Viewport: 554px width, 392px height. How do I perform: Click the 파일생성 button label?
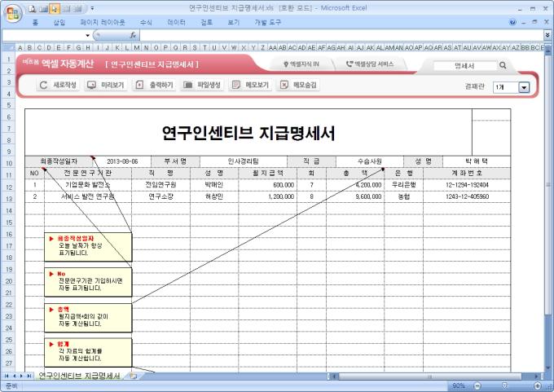coord(209,85)
